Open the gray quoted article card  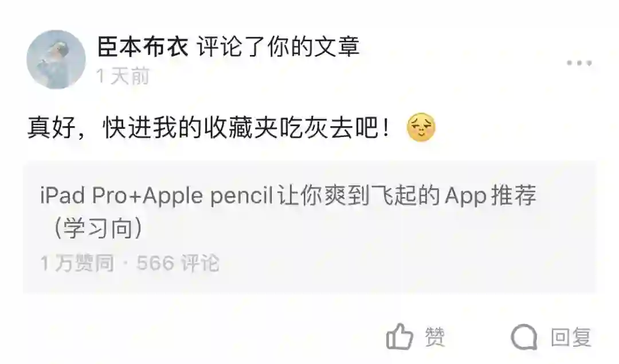click(309, 227)
